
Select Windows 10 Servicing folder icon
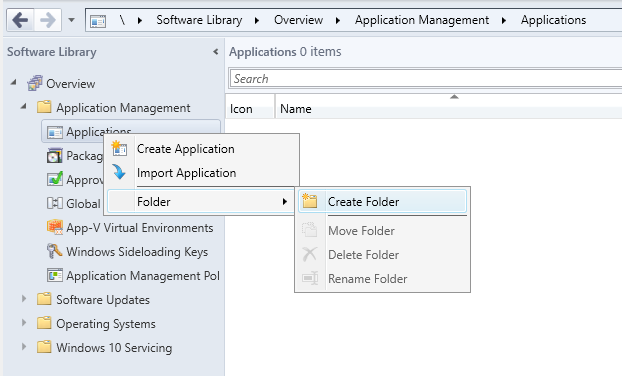[44, 346]
